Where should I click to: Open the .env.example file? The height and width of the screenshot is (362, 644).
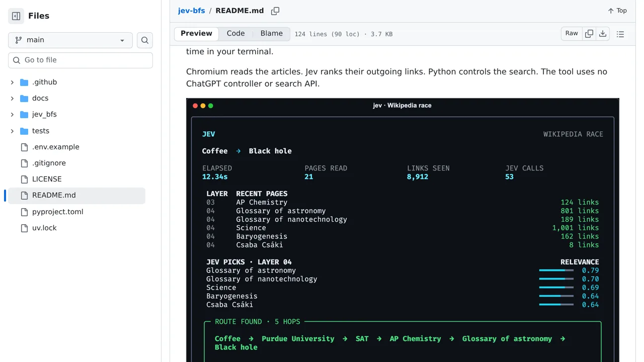pyautogui.click(x=55, y=147)
